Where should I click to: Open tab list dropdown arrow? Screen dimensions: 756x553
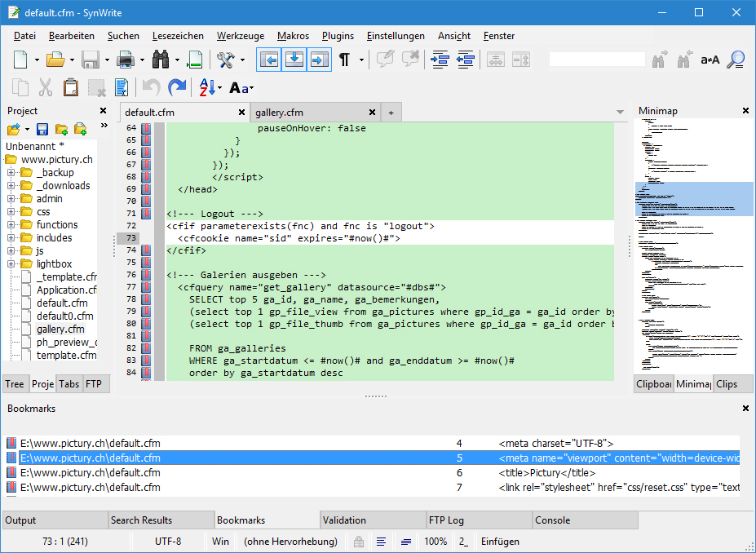[x=620, y=113]
